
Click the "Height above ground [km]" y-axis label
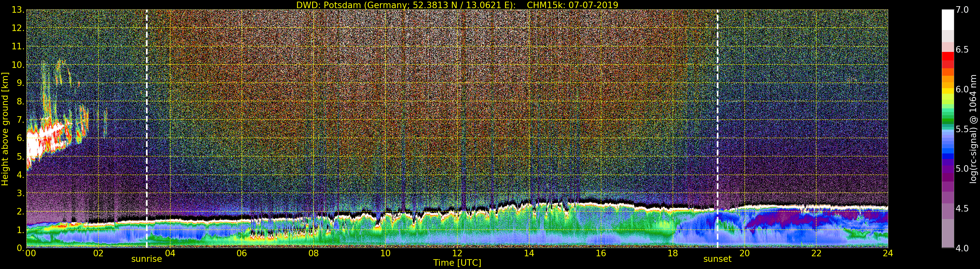click(5, 129)
